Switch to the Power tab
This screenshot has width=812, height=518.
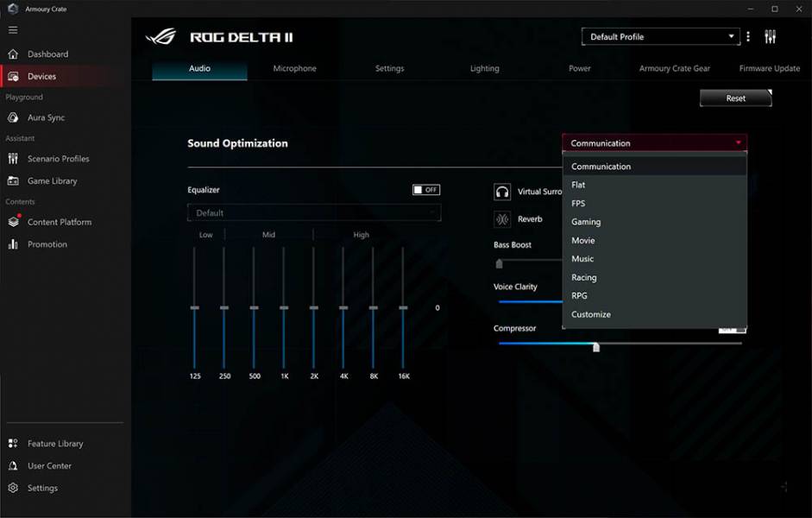580,68
